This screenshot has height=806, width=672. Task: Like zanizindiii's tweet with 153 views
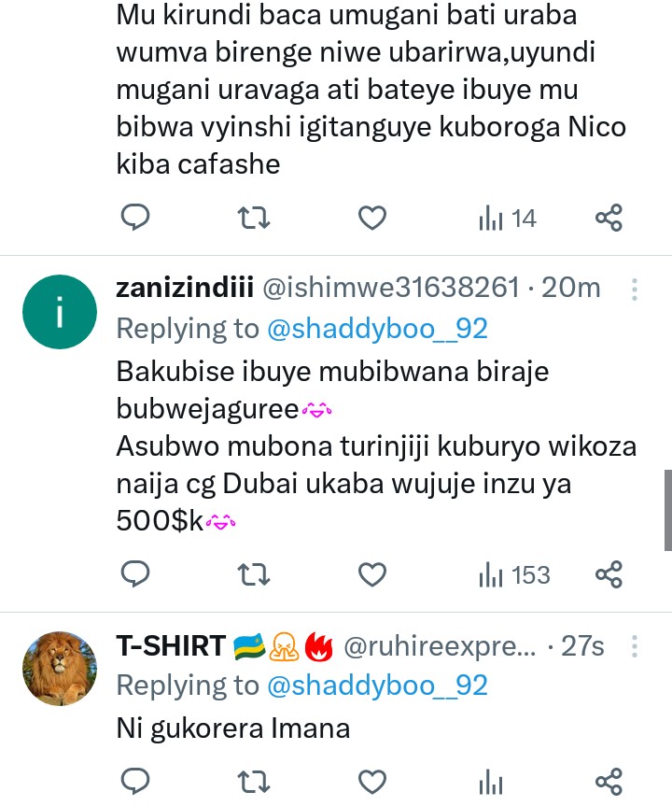(372, 574)
